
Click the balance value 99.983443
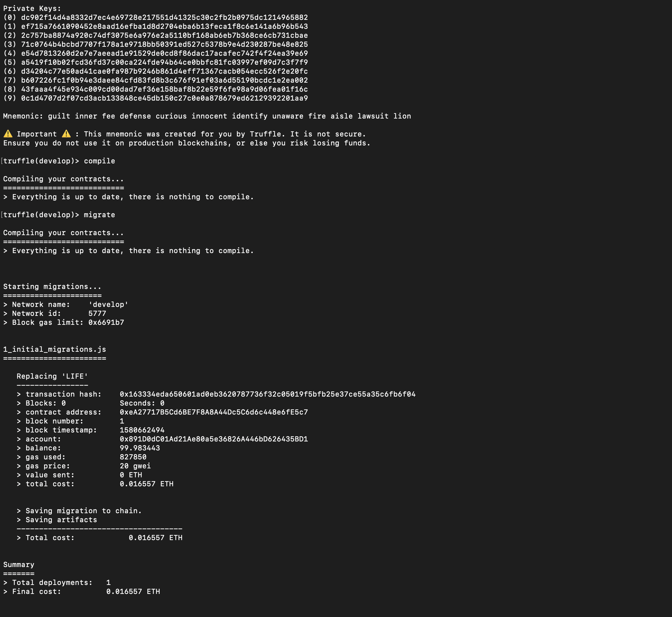[140, 448]
